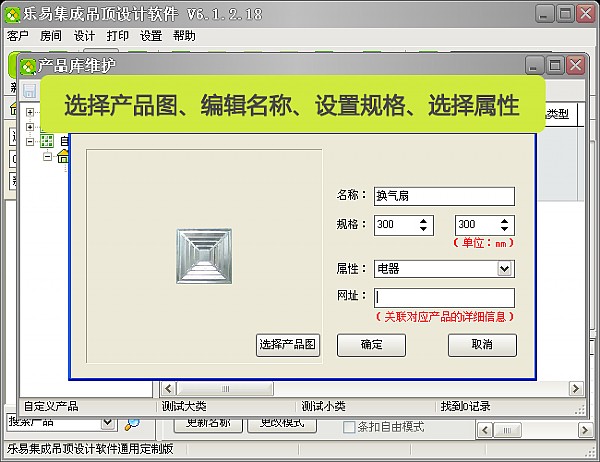Click the 名称 field containing 换气扇
Image resolution: width=600 pixels, height=462 pixels.
[444, 197]
